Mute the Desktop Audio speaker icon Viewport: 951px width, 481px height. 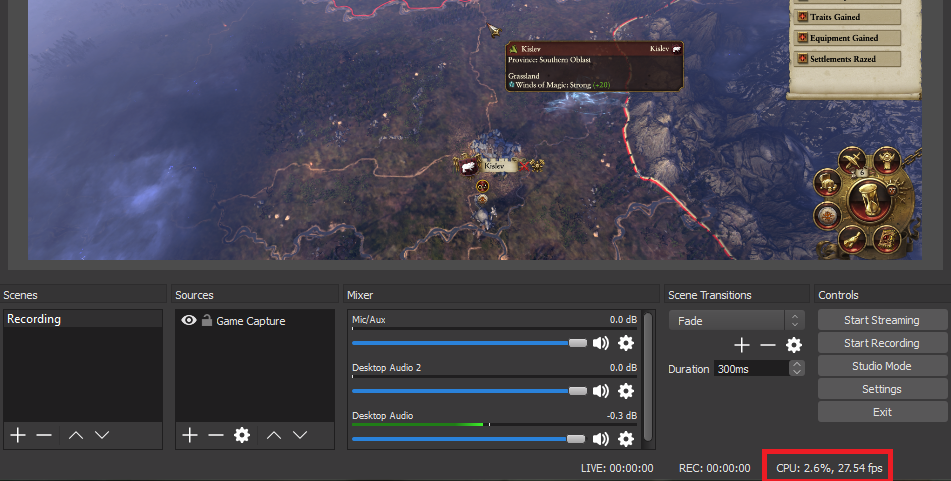(x=600, y=439)
